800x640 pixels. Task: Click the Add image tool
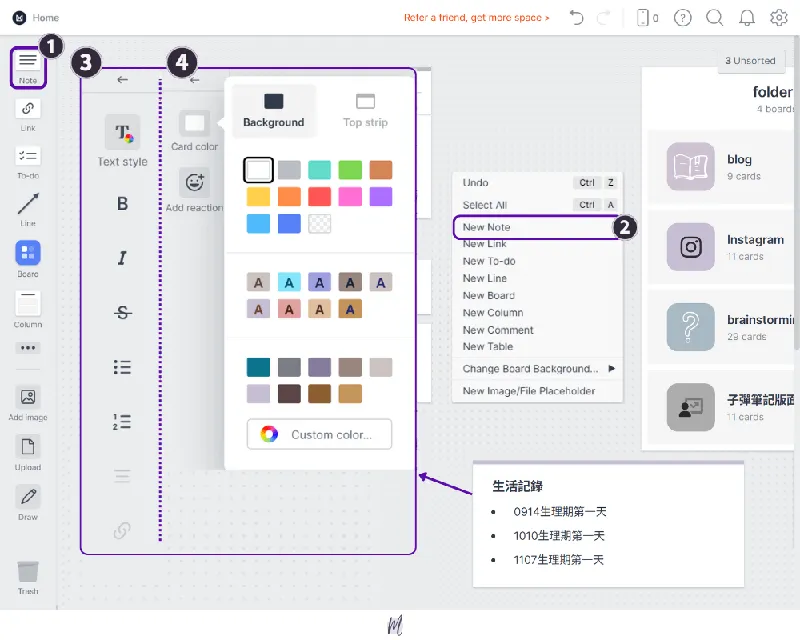tap(28, 403)
